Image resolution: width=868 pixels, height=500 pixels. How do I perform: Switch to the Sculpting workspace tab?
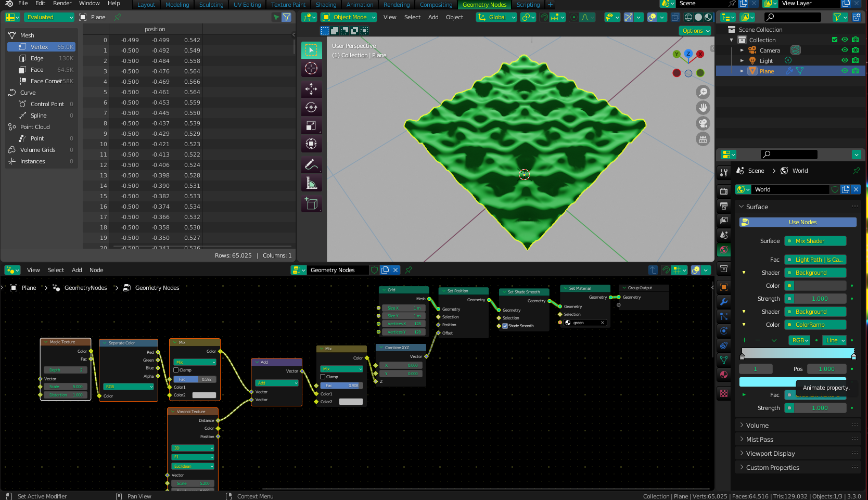tap(211, 5)
